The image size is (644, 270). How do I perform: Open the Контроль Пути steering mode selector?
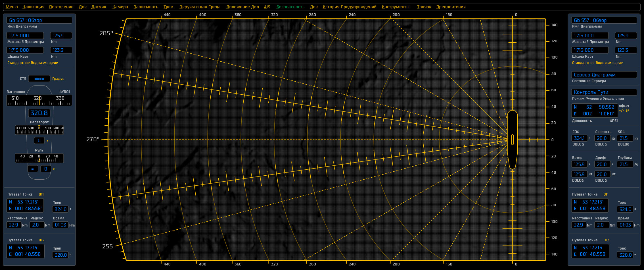(604, 92)
